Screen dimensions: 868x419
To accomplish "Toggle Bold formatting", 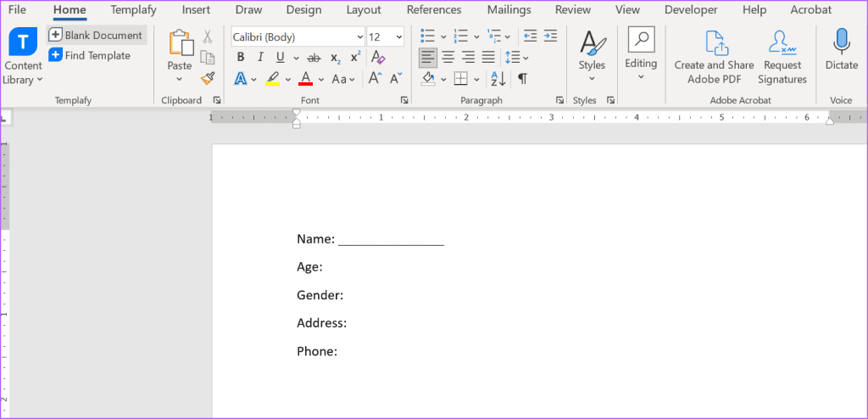I will 240,58.
